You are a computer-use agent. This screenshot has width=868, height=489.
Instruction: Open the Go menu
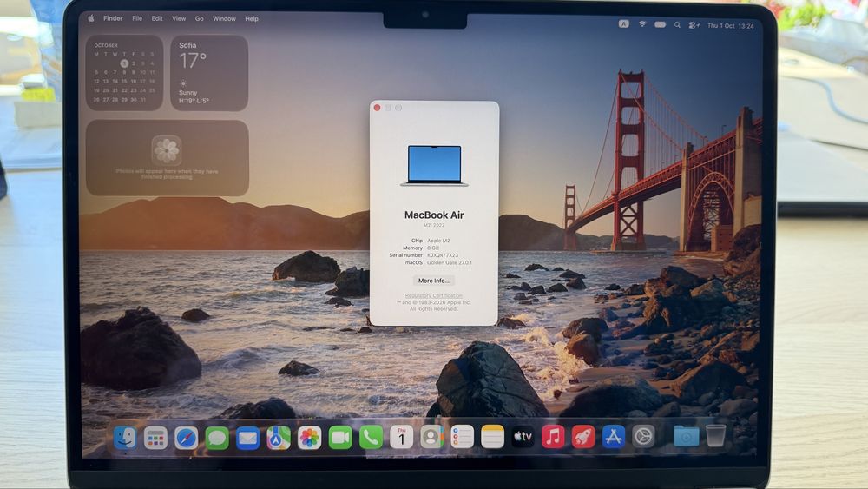[x=200, y=18]
